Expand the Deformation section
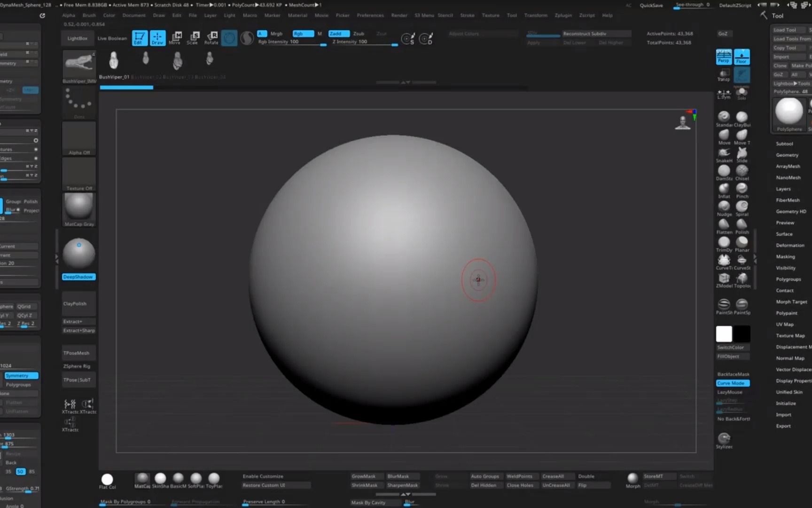812x508 pixels. click(790, 245)
